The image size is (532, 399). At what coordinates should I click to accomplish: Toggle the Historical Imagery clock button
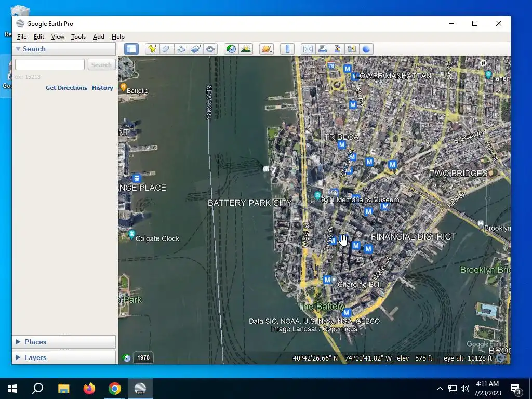pyautogui.click(x=231, y=49)
